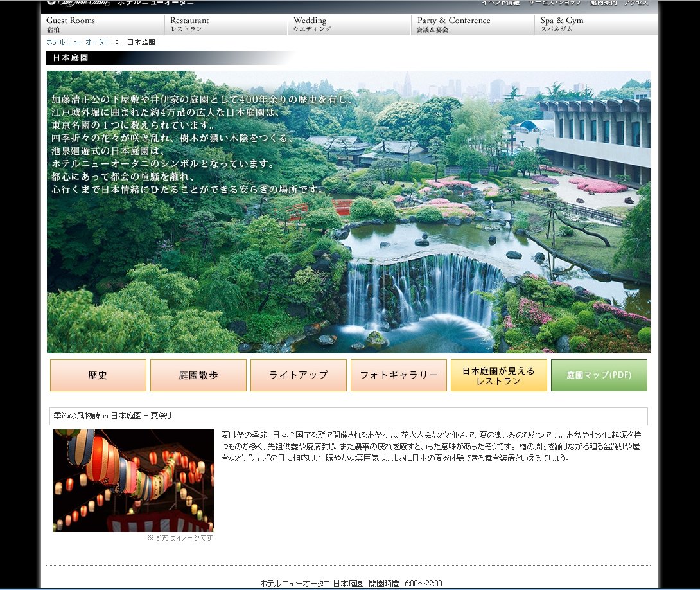This screenshot has height=590, width=700.
Task: Open the 庭園散歩 page
Action: pos(198,375)
